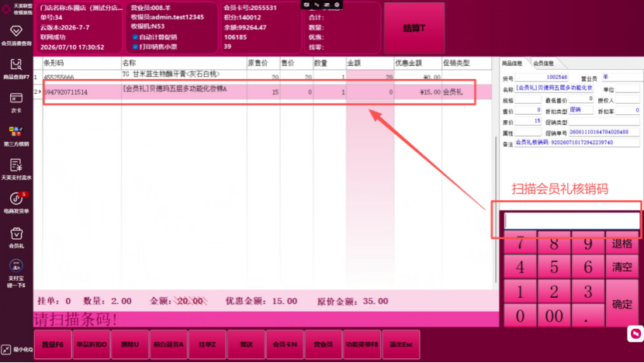The width and height of the screenshot is (644, 363).
Task: Toggle 打印销售小票 checkbox
Action: [135, 47]
